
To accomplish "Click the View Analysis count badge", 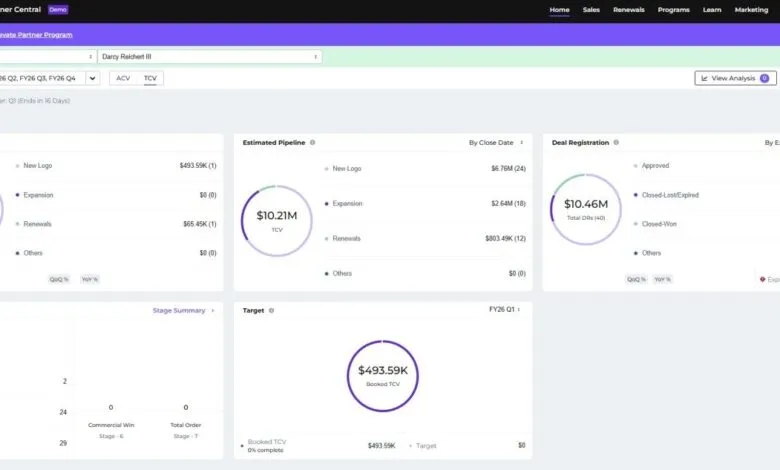I will pos(765,78).
